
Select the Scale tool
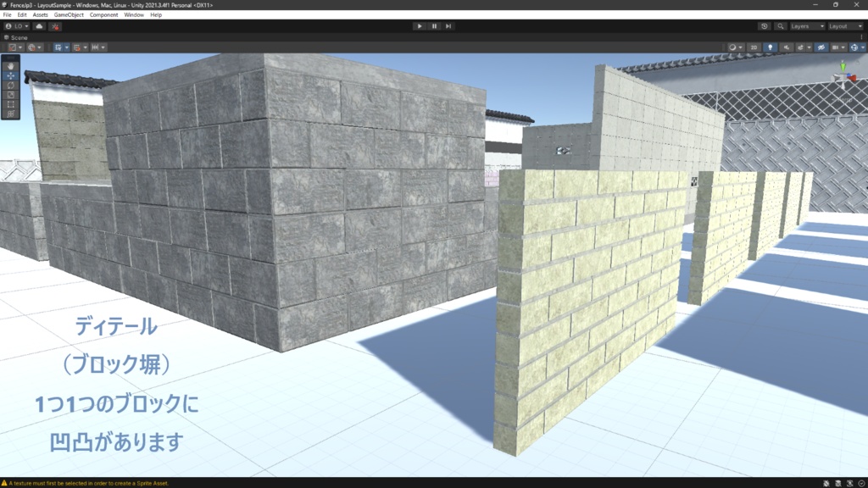(x=10, y=95)
